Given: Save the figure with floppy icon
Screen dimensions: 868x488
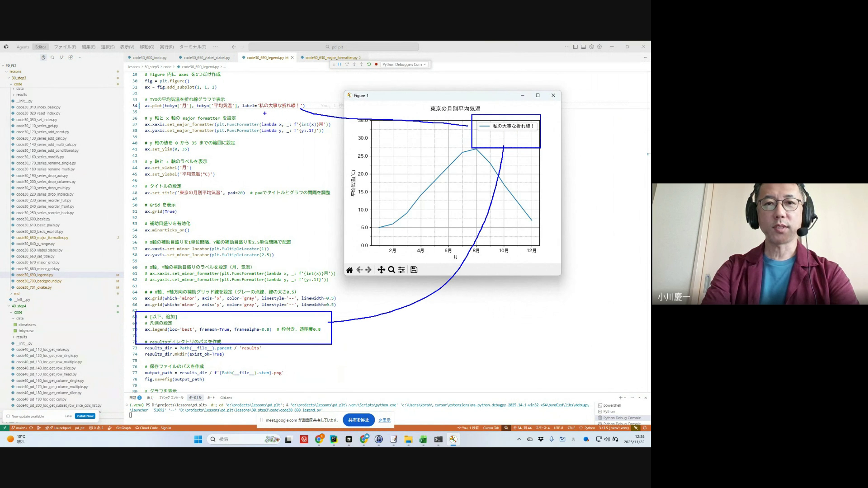Looking at the screenshot, I should 414,270.
